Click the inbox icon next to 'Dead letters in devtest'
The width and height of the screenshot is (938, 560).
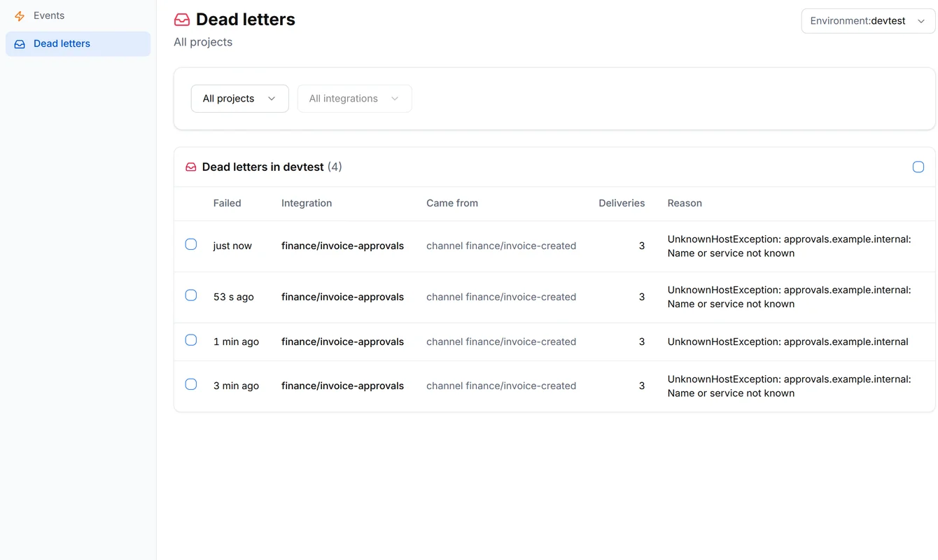[191, 167]
